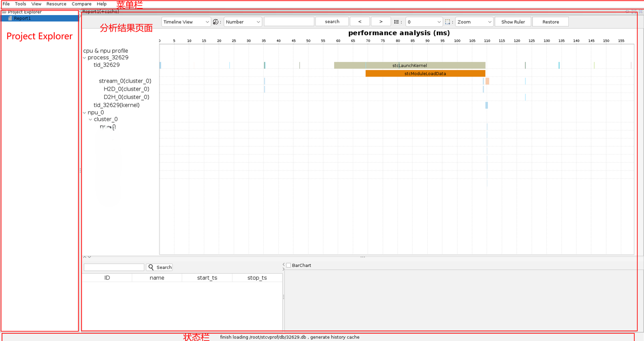The image size is (644, 341).
Task: Click the dashed selection box icon beside Zoom
Action: 448,22
